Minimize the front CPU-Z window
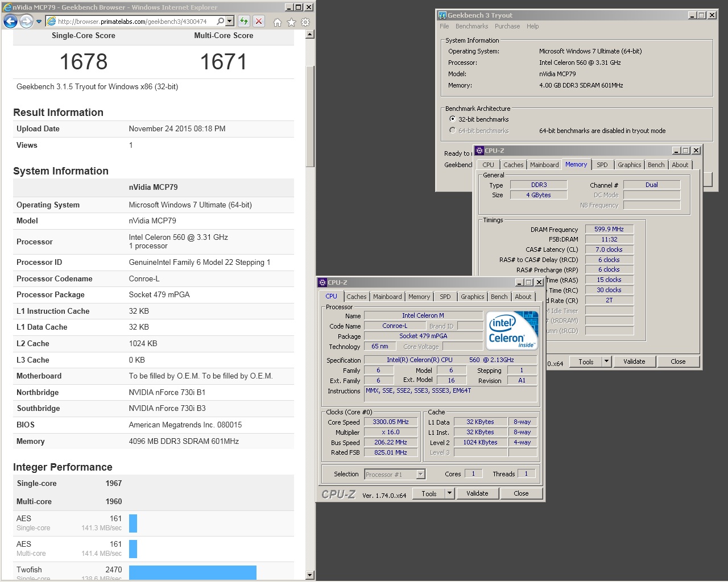This screenshot has width=728, height=582. tap(520, 282)
